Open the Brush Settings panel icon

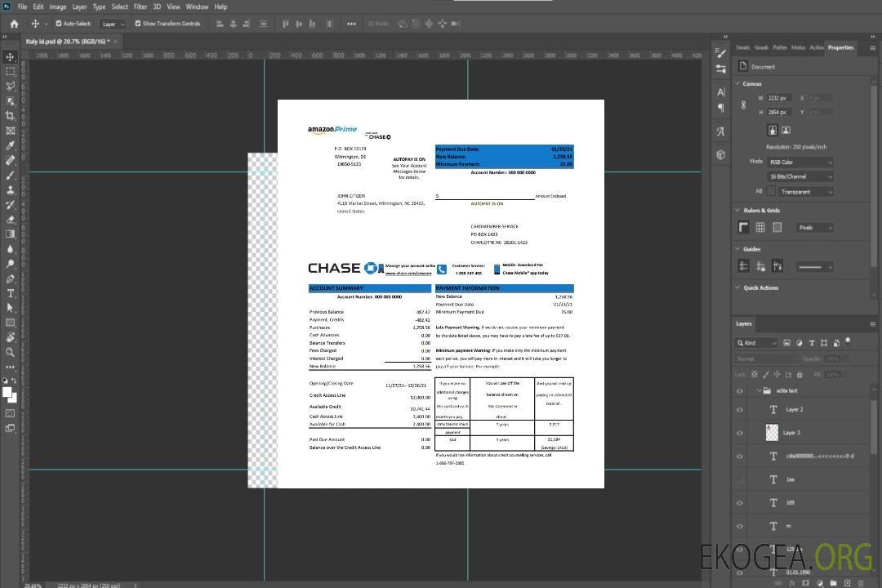(x=721, y=53)
